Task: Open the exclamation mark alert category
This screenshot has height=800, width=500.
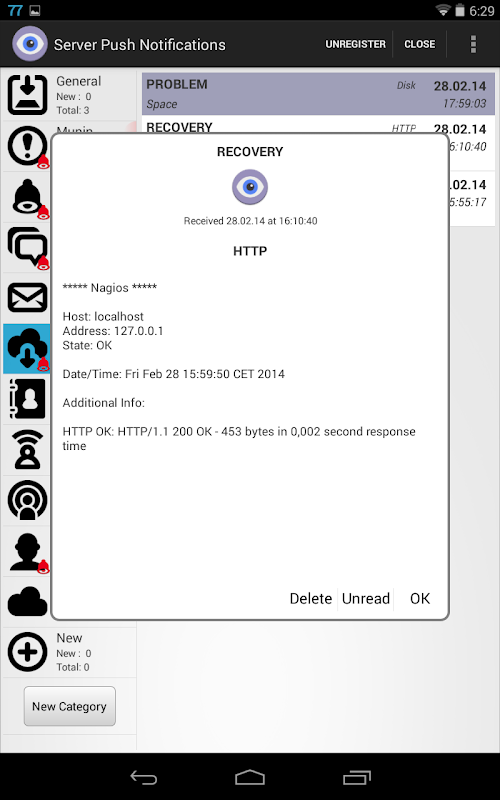Action: [x=27, y=146]
